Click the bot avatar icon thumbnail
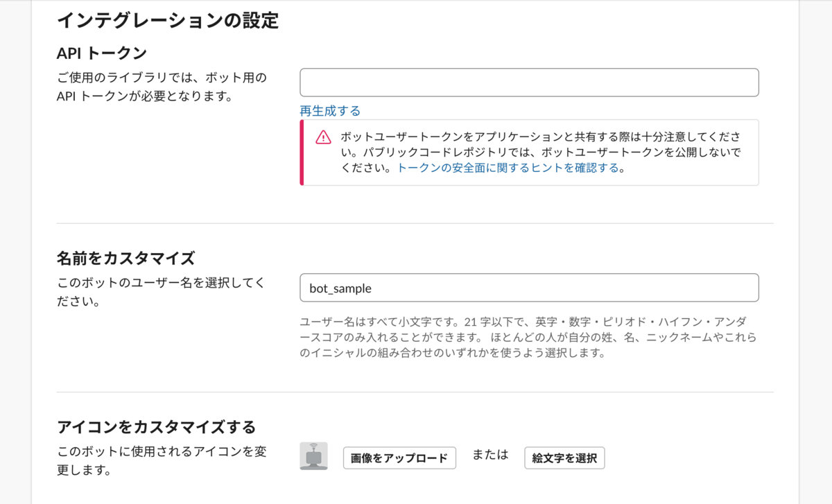Image resolution: width=832 pixels, height=504 pixels. coord(313,457)
